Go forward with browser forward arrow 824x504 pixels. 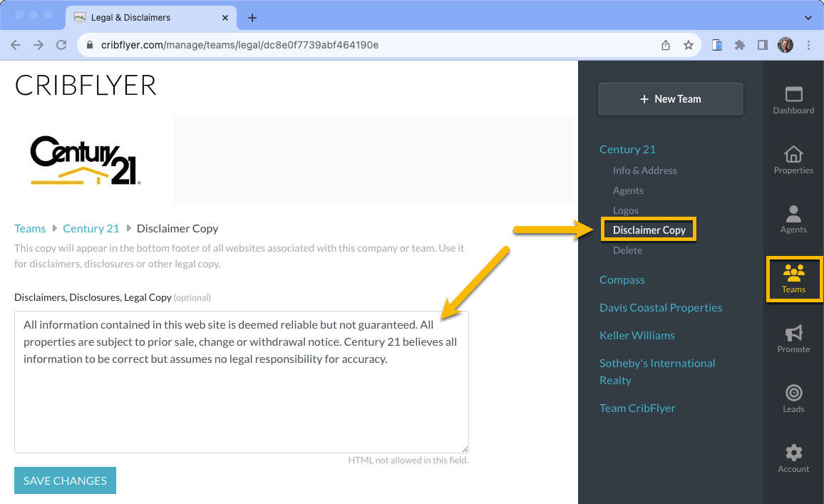click(38, 45)
